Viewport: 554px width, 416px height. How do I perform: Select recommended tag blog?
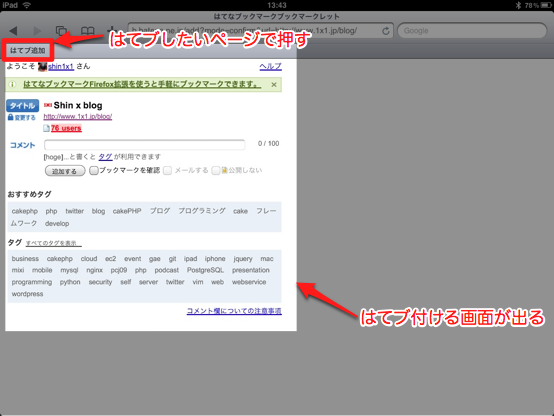click(x=98, y=211)
